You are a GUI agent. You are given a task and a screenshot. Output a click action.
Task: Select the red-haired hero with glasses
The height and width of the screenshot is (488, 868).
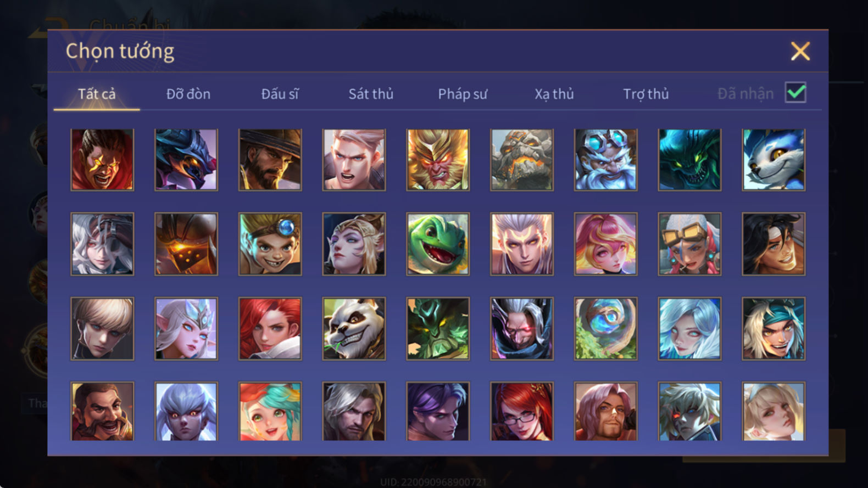click(522, 411)
